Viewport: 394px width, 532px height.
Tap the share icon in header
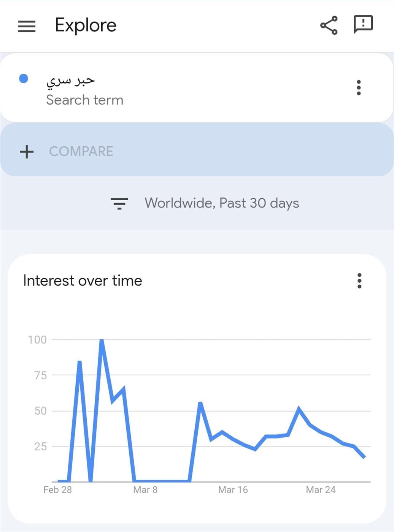pos(329,25)
